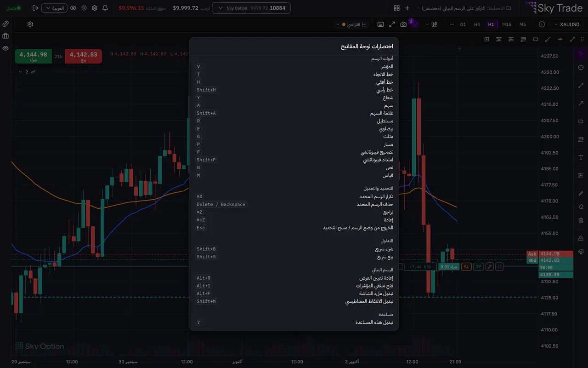Click the red 4,142.83 بيع sell button
This screenshot has height=368, width=588.
point(84,57)
